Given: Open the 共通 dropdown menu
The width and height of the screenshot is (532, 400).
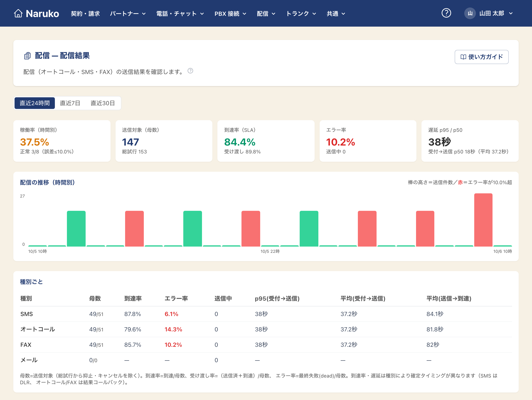Looking at the screenshot, I should 336,14.
